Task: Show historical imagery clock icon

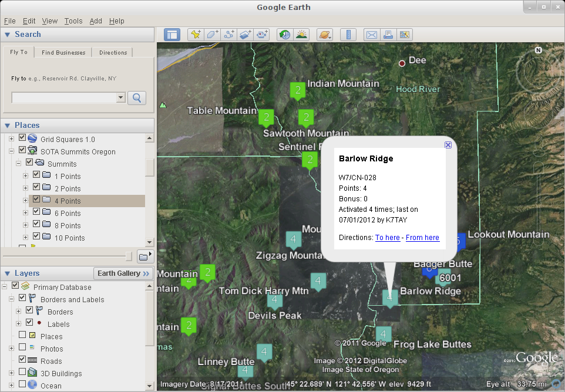Action: tap(285, 35)
